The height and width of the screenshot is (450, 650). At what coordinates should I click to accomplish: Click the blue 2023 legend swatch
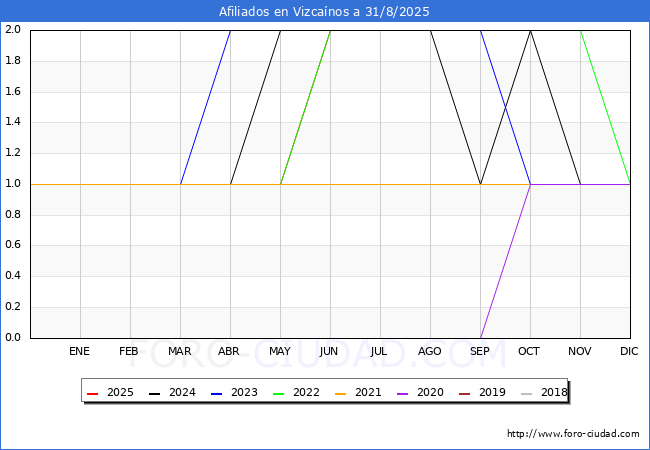point(216,393)
